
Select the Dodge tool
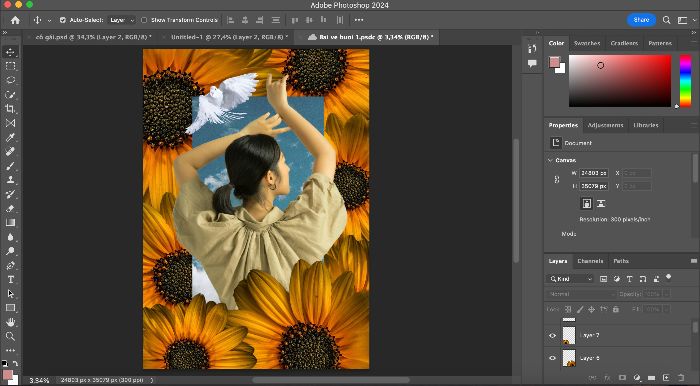pyautogui.click(x=10, y=251)
